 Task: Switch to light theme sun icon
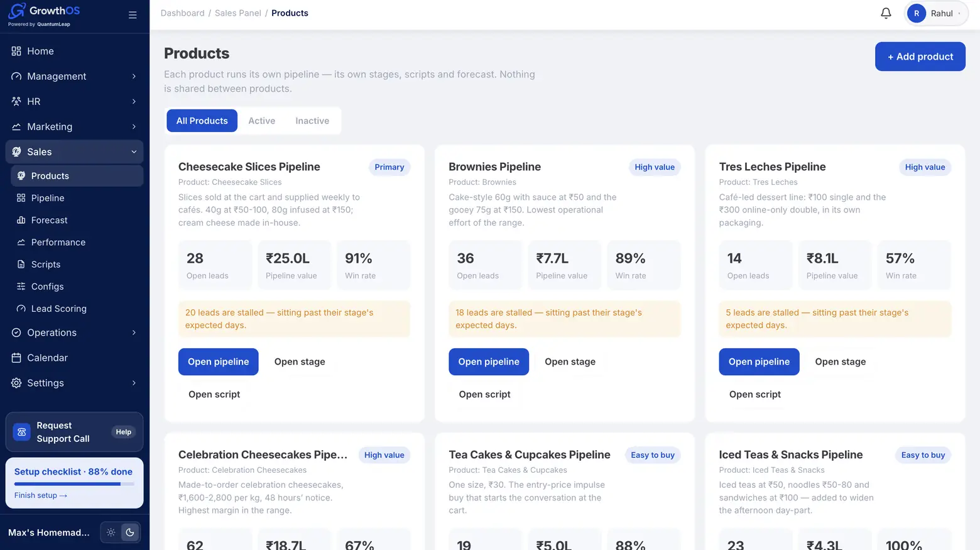(111, 532)
